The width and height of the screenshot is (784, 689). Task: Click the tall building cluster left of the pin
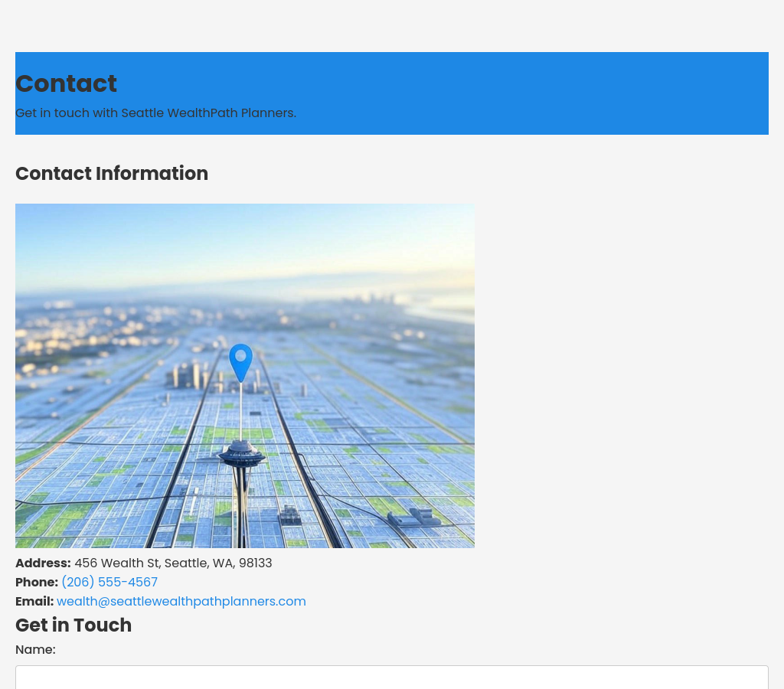[189, 375]
